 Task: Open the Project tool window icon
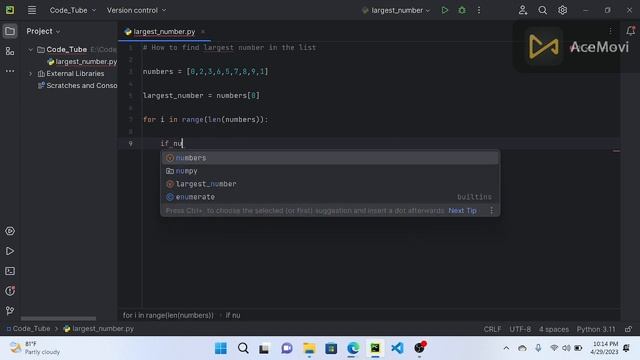tap(10, 31)
